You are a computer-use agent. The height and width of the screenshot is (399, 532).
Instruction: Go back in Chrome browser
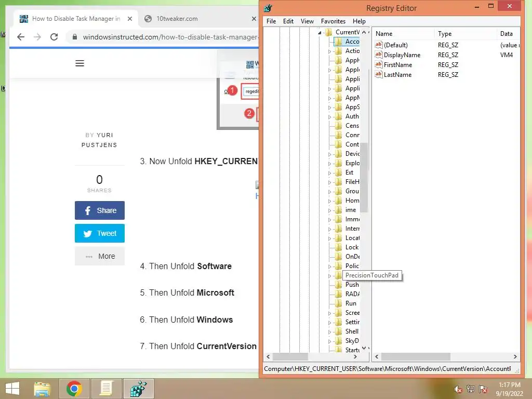[x=21, y=37]
